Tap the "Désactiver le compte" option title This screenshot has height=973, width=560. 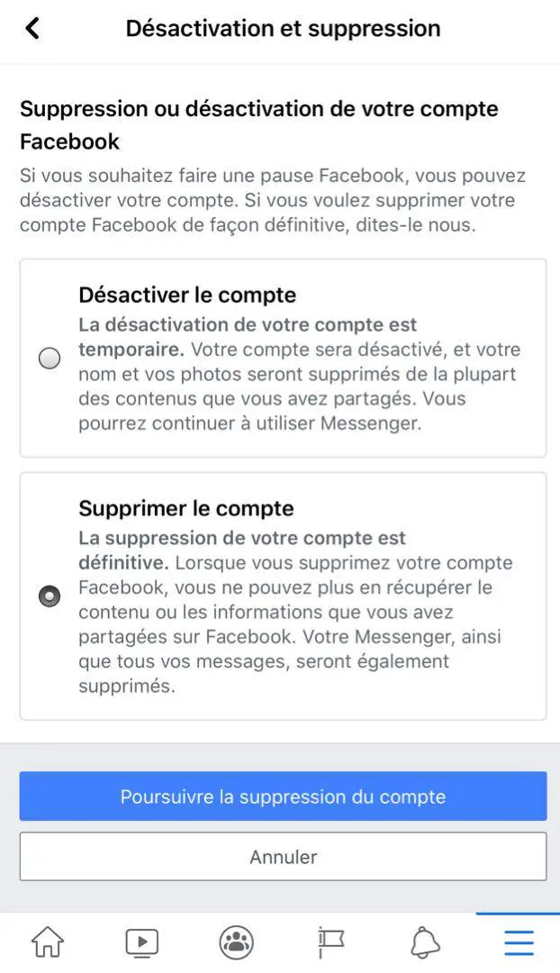(187, 295)
